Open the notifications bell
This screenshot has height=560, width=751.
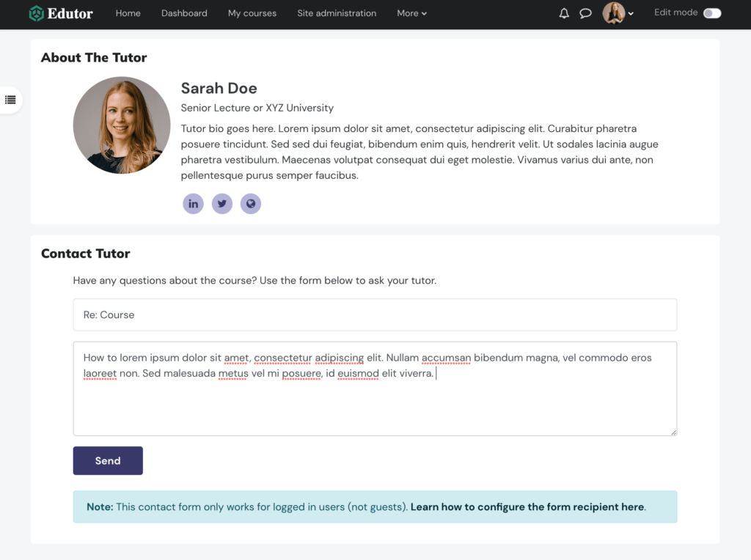[x=563, y=12]
